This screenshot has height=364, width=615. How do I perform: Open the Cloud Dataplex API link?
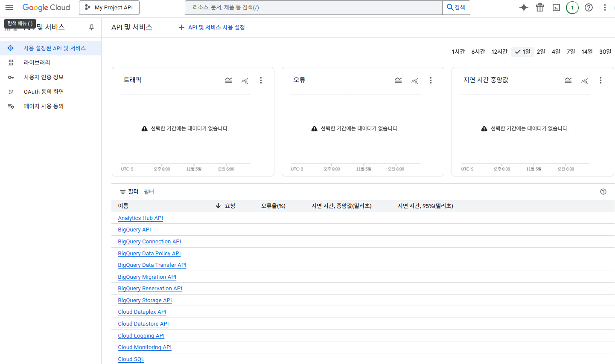tap(142, 312)
